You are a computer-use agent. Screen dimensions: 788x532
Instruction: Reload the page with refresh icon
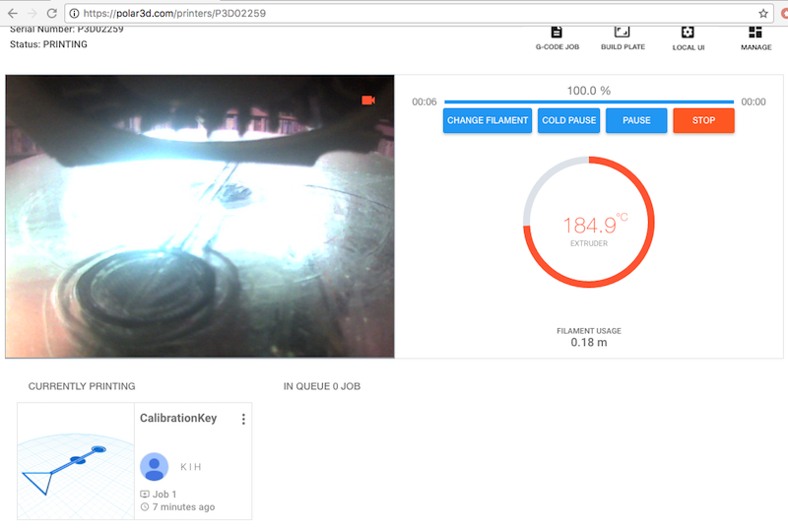tap(51, 14)
